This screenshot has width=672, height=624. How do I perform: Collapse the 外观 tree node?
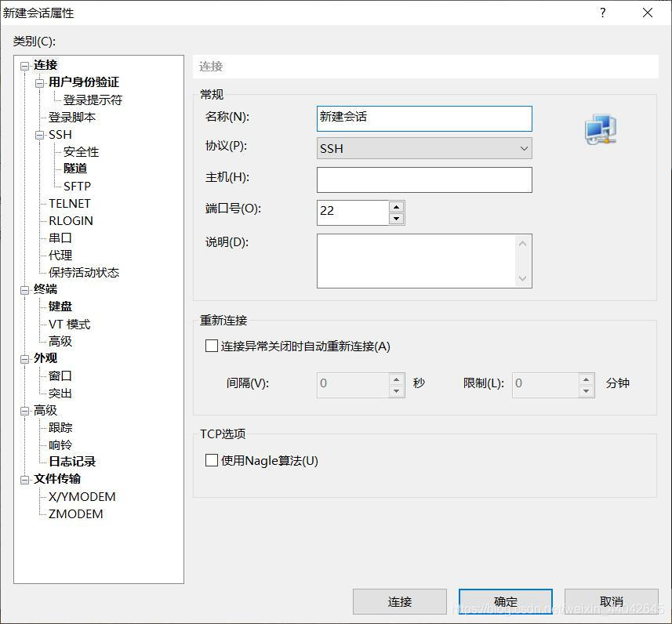(25, 359)
